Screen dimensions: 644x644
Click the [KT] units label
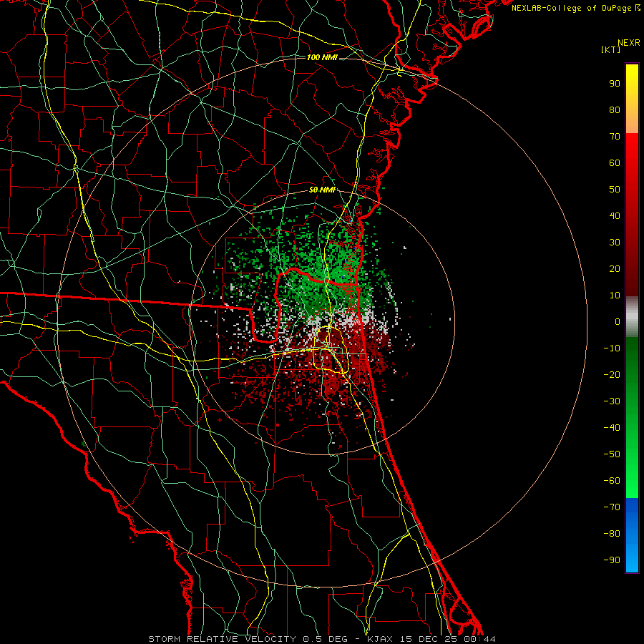point(611,49)
